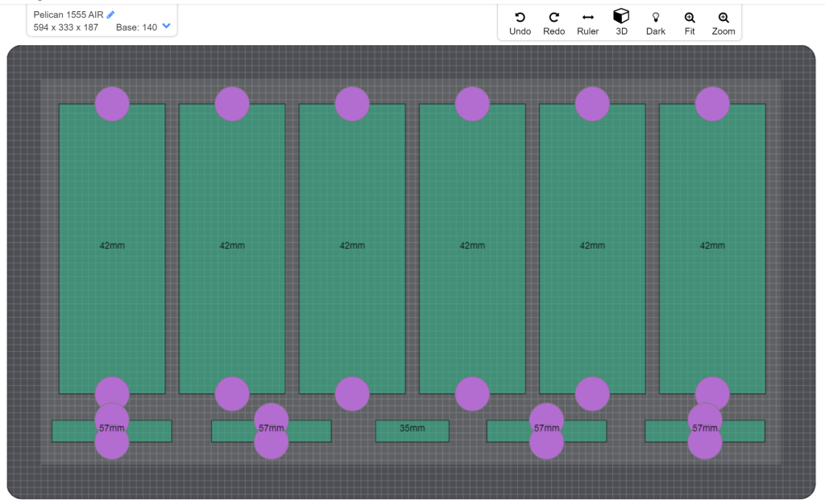
Task: Fit the layout to the screen
Action: 690,18
